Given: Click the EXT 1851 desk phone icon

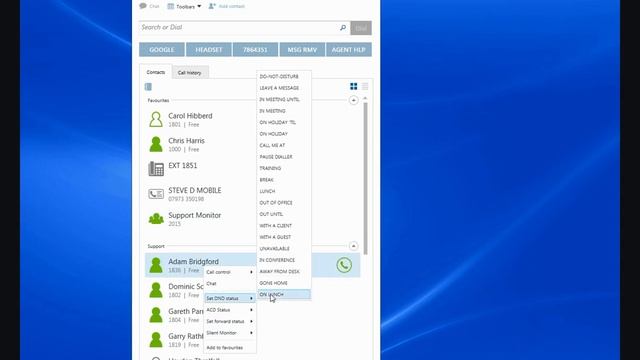Looking at the screenshot, I should (156, 169).
